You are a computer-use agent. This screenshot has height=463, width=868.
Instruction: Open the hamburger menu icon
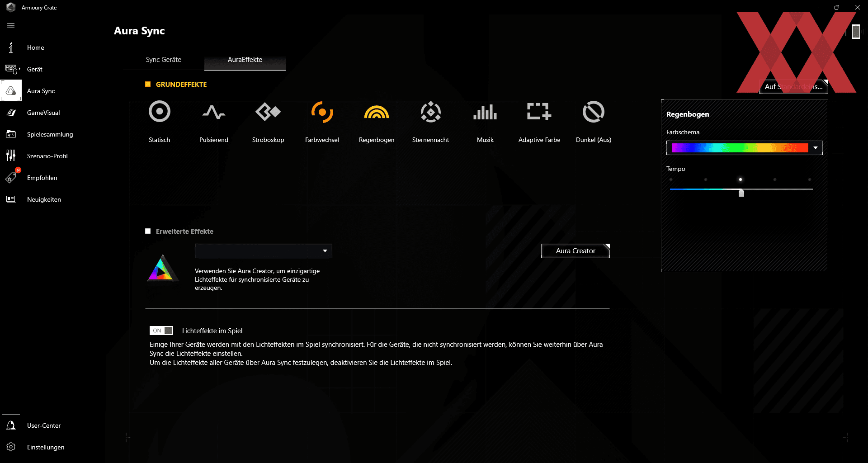click(11, 25)
